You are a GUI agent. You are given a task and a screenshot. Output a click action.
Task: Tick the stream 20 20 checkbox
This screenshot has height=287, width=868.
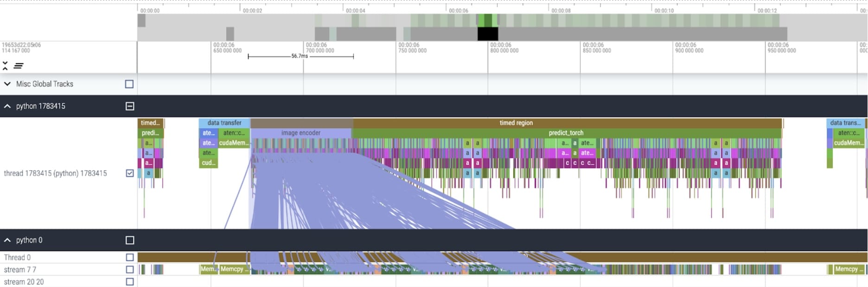(130, 281)
